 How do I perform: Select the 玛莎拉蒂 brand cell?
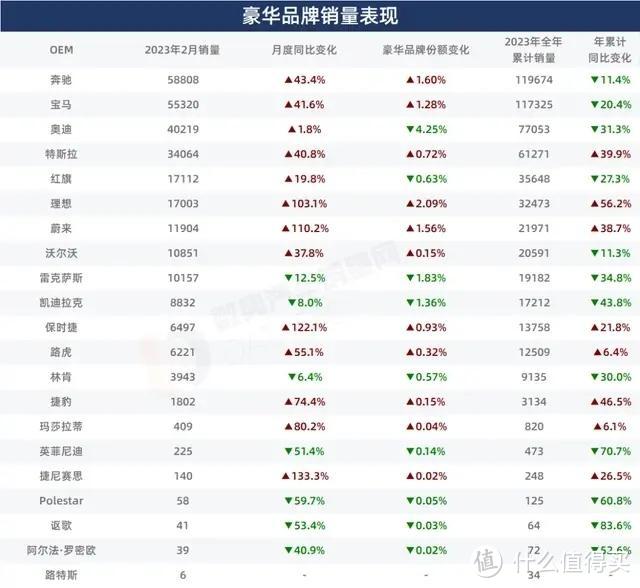click(61, 426)
